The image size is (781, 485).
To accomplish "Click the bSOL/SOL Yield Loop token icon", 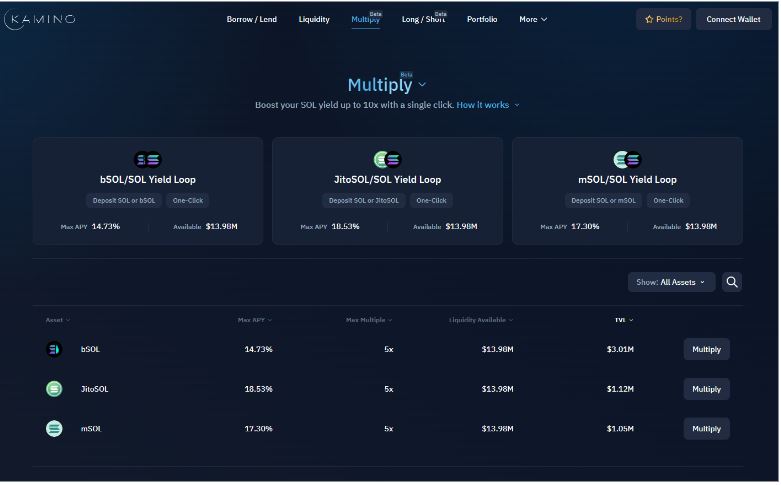I will [x=148, y=160].
